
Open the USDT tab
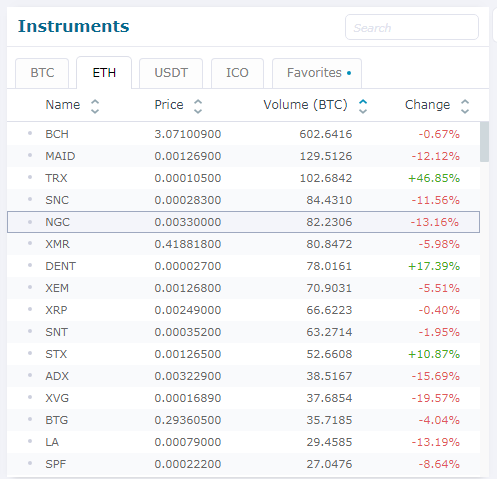(x=171, y=73)
